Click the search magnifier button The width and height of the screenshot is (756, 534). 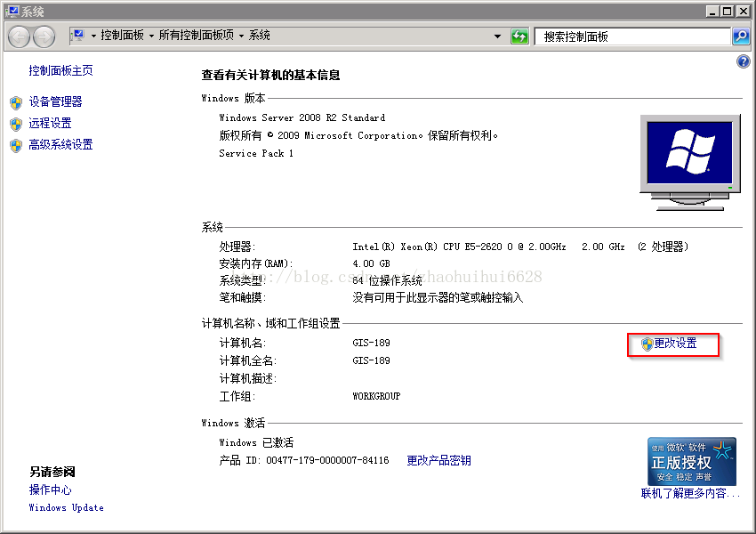tap(741, 36)
